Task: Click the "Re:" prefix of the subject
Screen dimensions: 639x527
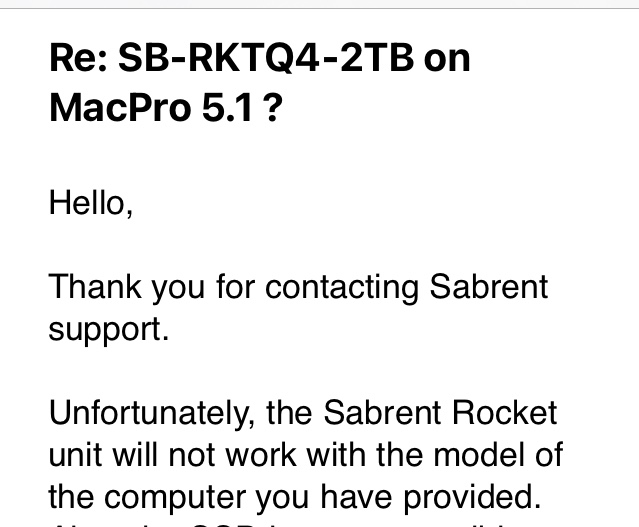Action: (x=79, y=59)
